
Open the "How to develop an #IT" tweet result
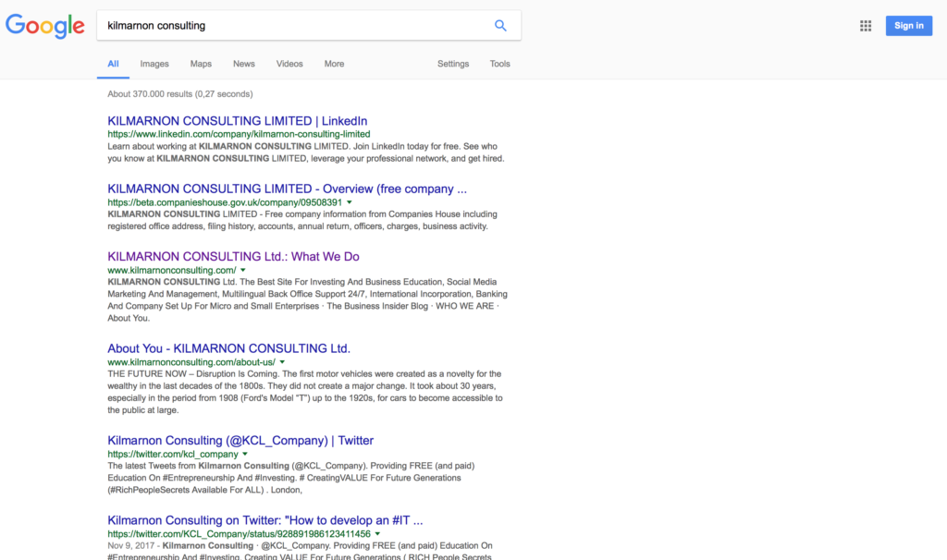point(265,520)
